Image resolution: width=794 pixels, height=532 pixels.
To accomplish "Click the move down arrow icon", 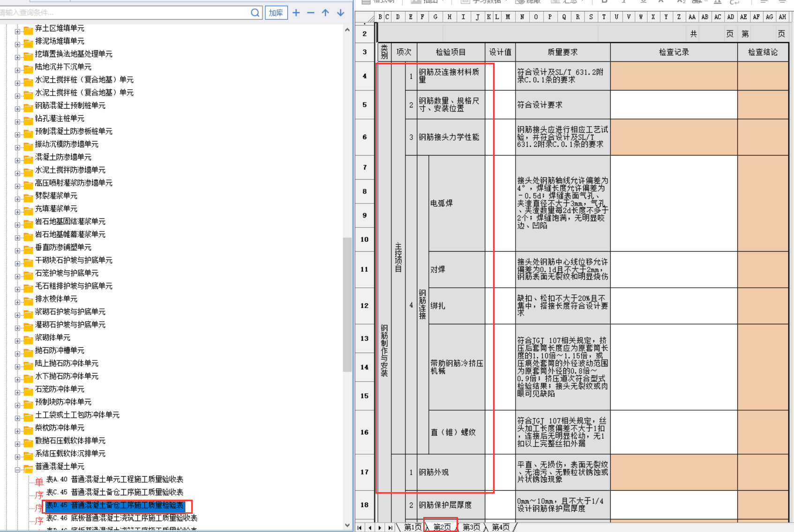I will [x=341, y=13].
